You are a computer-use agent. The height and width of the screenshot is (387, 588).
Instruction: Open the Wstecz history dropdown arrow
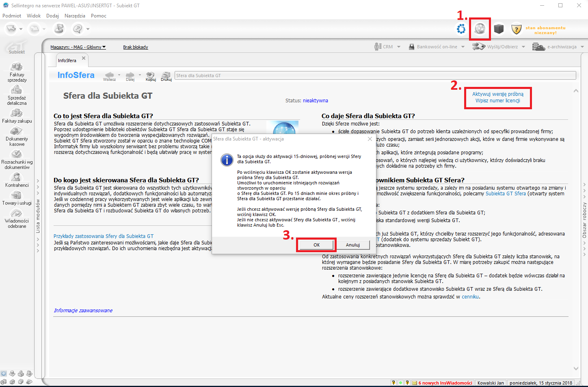119,75
